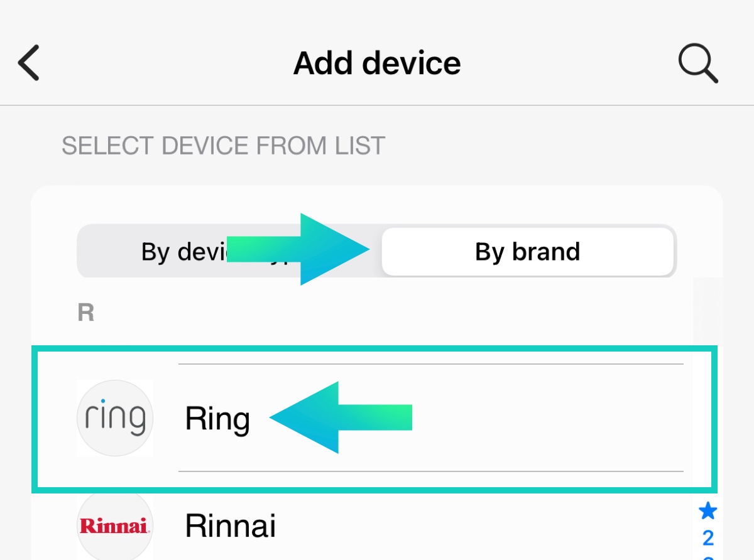Select the Rinnai brand name
This screenshot has height=560, width=754.
coord(231,525)
